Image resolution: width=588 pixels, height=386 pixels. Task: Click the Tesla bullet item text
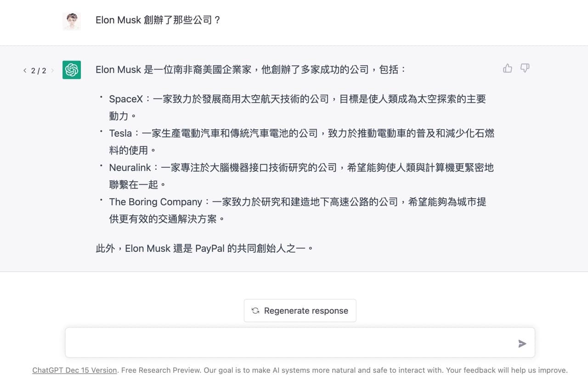(x=301, y=142)
